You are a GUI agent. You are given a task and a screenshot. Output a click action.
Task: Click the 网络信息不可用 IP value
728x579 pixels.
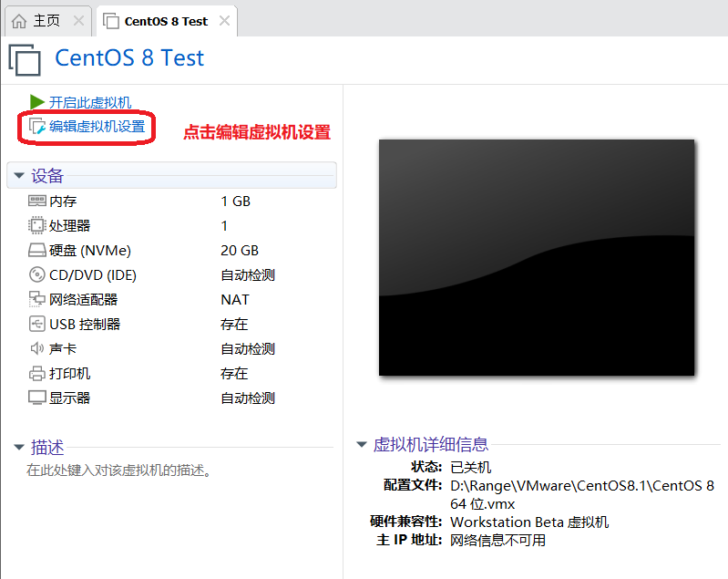498,541
